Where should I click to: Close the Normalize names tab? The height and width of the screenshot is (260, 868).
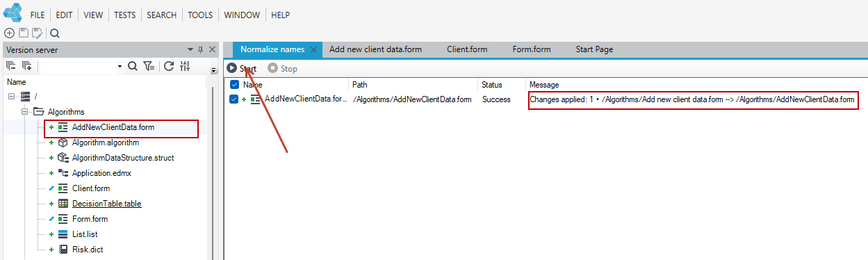[x=313, y=49]
